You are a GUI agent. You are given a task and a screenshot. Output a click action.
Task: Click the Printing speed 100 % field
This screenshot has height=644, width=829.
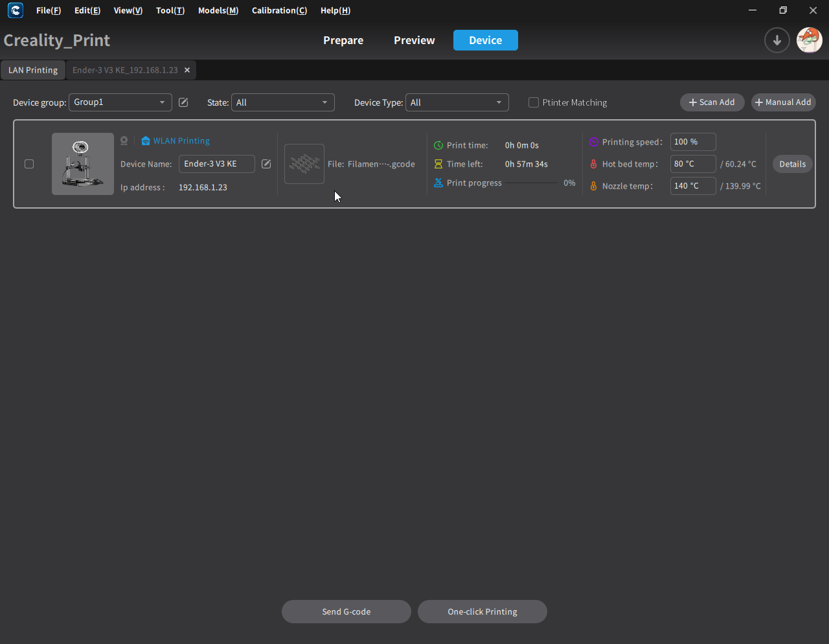pyautogui.click(x=693, y=142)
